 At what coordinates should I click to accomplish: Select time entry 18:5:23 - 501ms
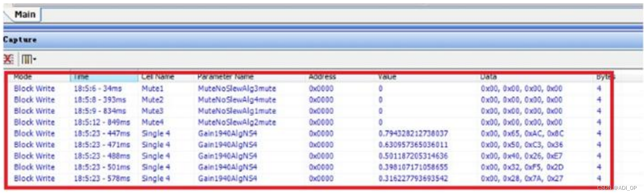pos(102,167)
